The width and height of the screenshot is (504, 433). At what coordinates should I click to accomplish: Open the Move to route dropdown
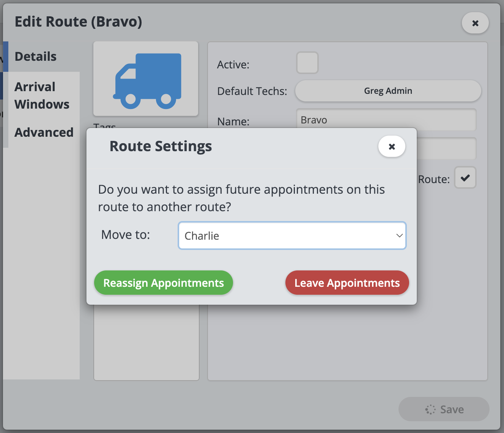click(292, 236)
